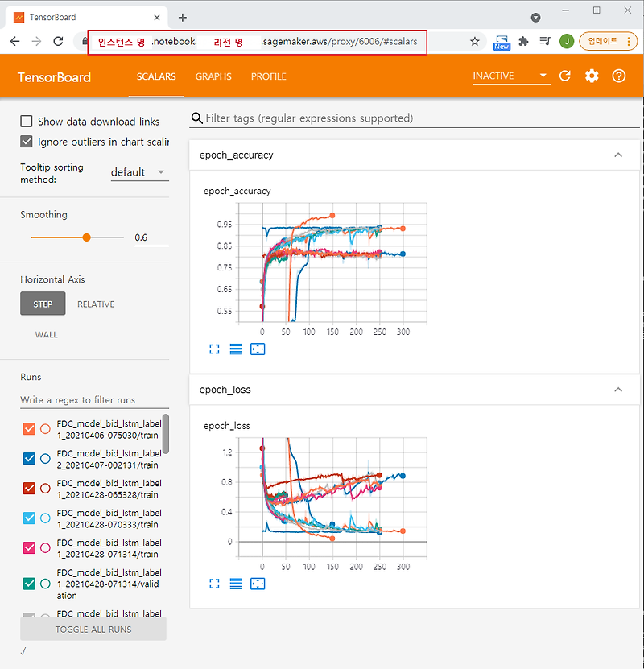The height and width of the screenshot is (669, 644).
Task: Click the TensorBoard reload data icon
Action: pyautogui.click(x=566, y=76)
